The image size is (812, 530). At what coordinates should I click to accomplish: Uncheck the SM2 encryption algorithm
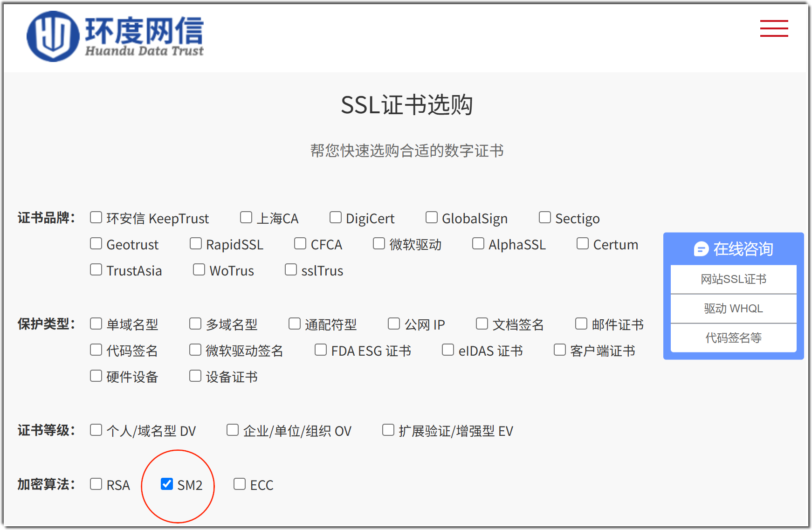coord(167,484)
